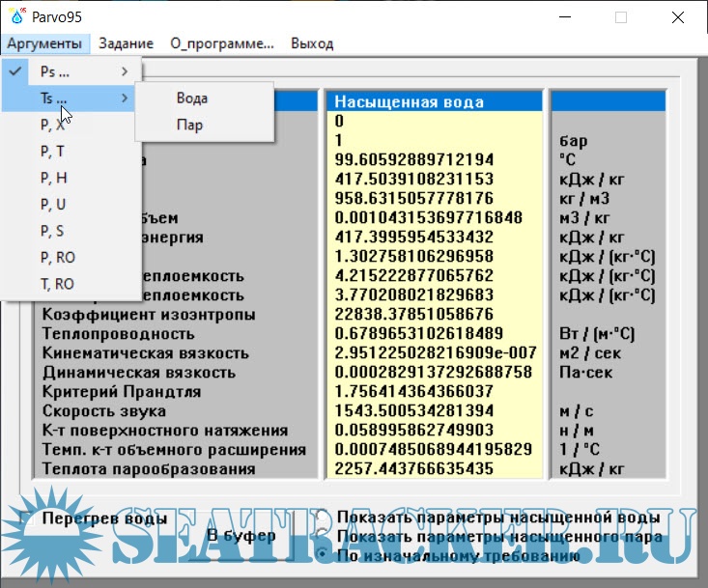Open the О_программе... menu item
Image resolution: width=708 pixels, height=588 pixels.
(222, 43)
